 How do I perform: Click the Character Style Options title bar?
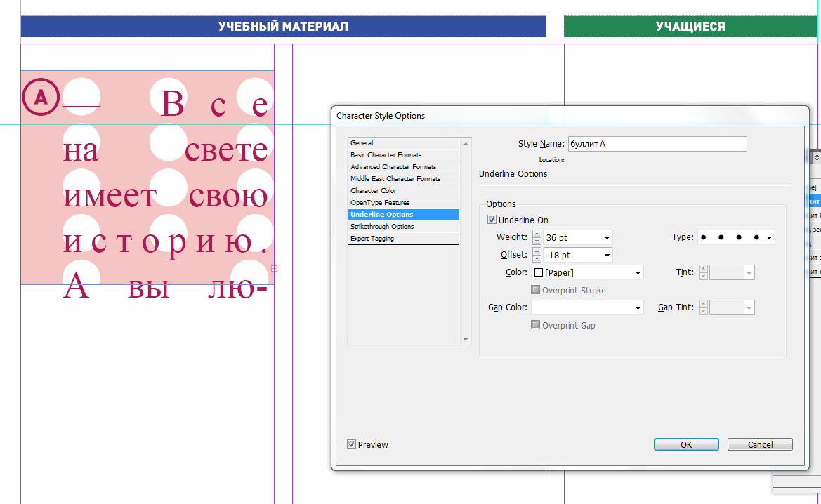(570, 116)
